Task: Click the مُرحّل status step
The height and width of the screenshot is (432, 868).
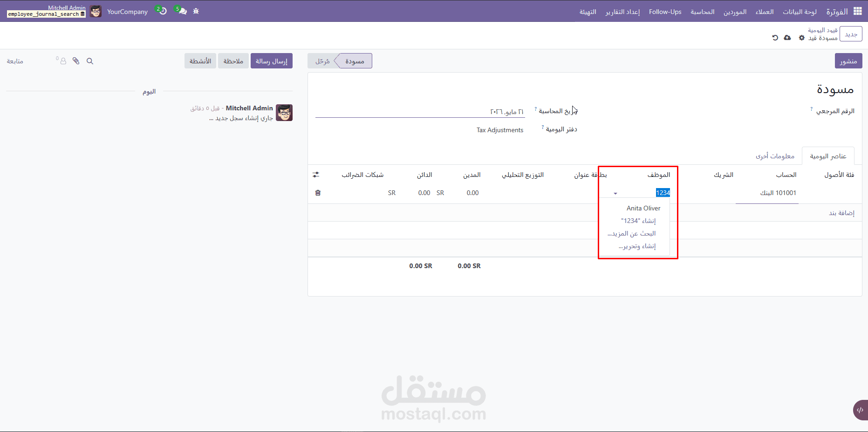Action: (322, 61)
